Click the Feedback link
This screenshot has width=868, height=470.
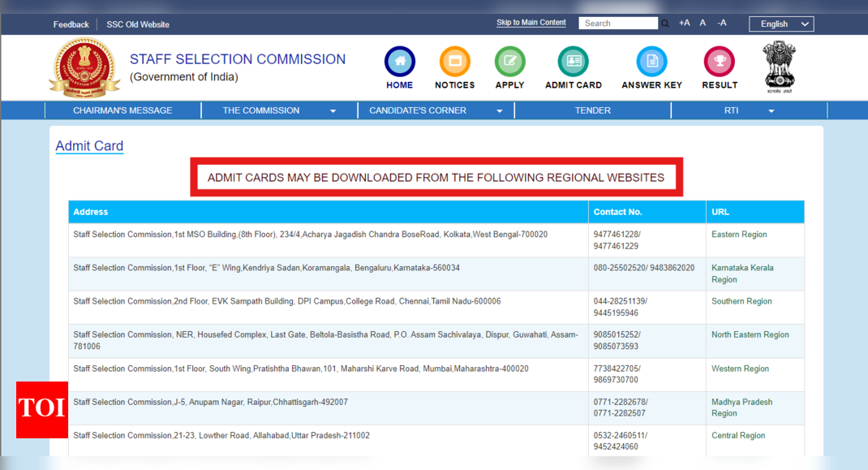(x=71, y=24)
